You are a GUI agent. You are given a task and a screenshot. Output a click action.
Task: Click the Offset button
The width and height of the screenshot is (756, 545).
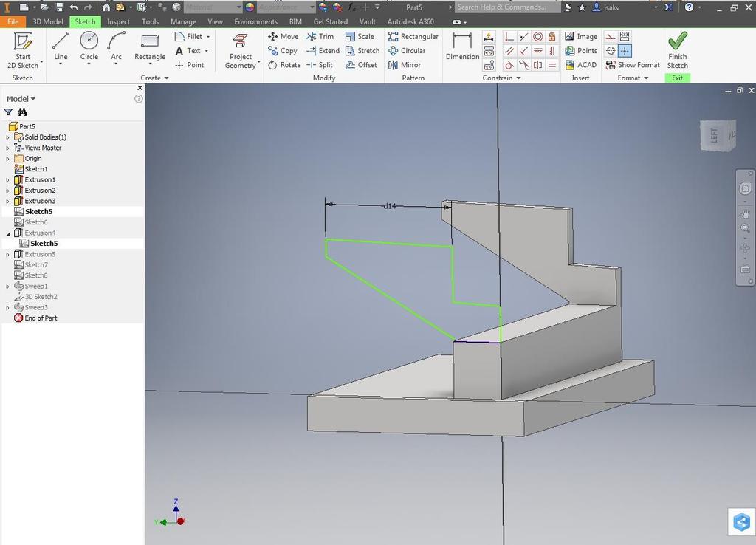362,65
